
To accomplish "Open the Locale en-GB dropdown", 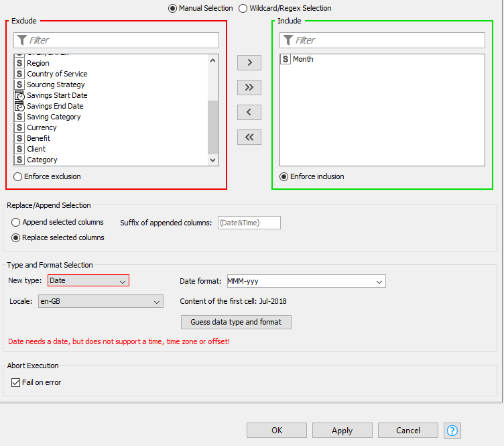I will click(x=101, y=302).
